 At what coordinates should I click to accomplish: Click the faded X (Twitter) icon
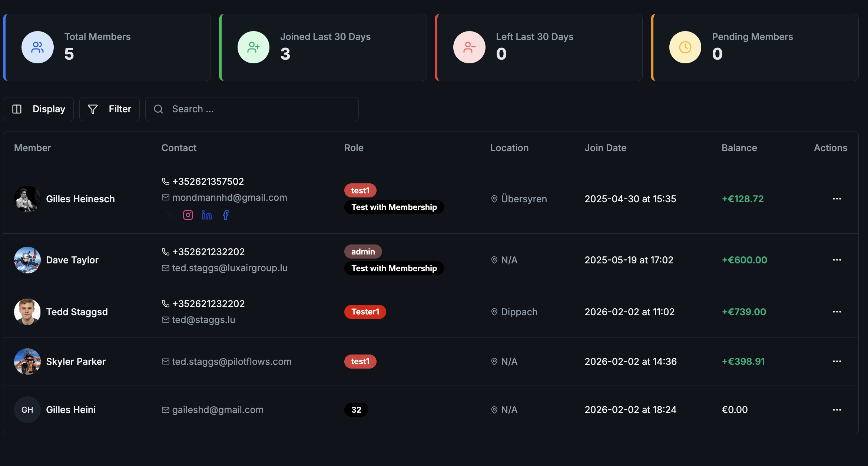click(169, 215)
